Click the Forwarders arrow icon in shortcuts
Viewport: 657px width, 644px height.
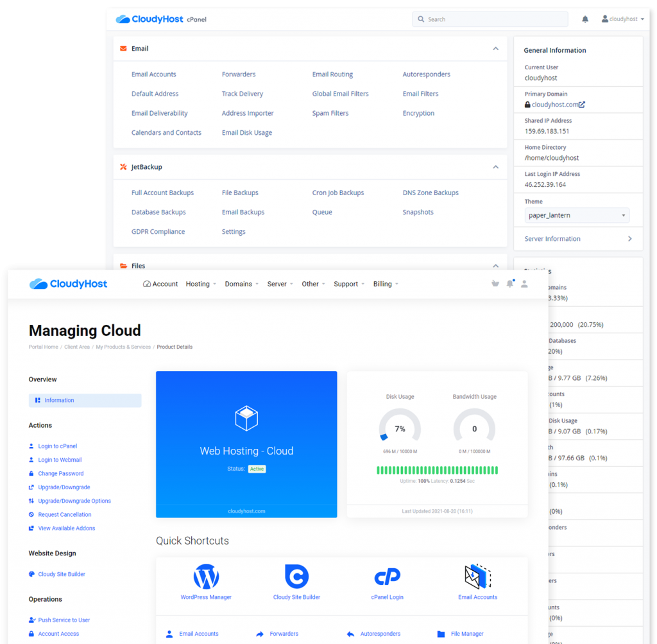coord(260,634)
